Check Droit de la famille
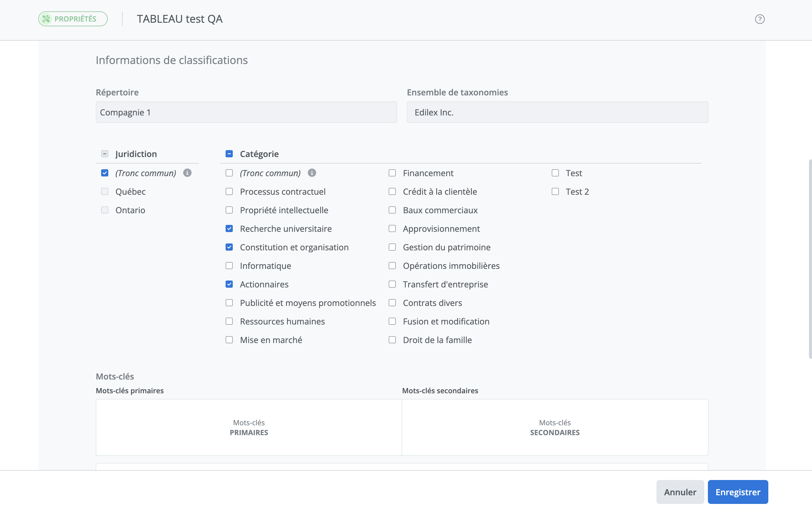The width and height of the screenshot is (812, 512). coord(392,340)
